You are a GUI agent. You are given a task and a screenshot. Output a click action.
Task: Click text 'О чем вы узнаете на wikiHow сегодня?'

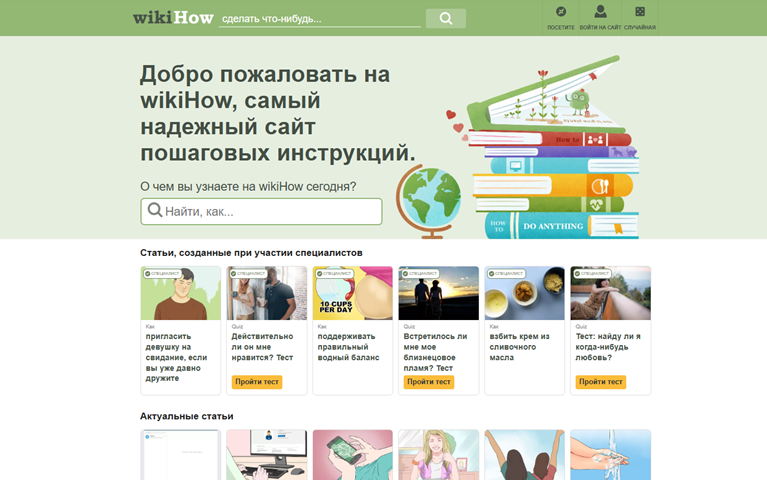coord(248,186)
